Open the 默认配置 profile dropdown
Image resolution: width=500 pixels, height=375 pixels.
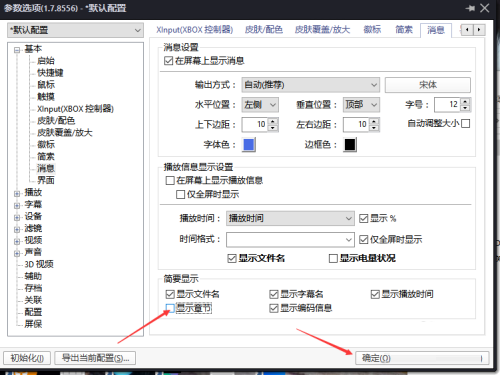click(x=76, y=30)
